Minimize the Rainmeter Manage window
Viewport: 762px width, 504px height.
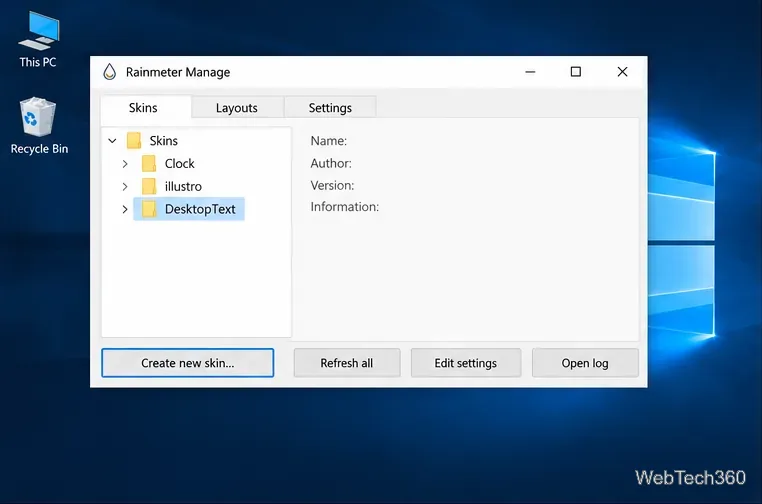530,72
